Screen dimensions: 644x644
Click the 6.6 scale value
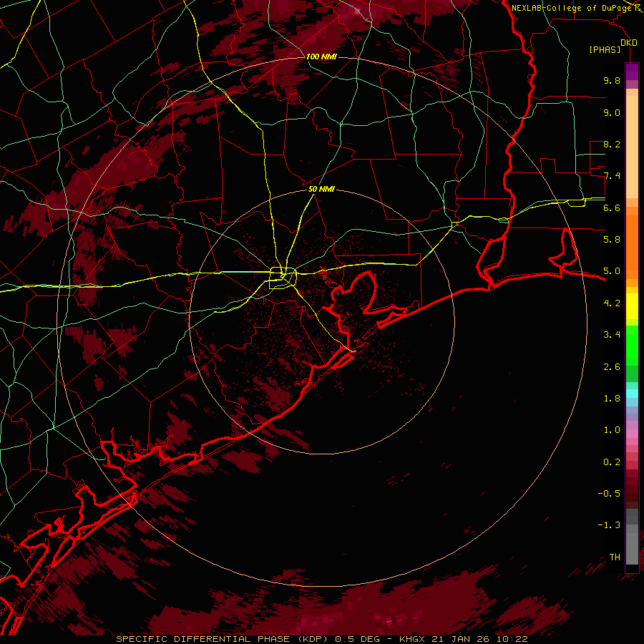(612, 208)
